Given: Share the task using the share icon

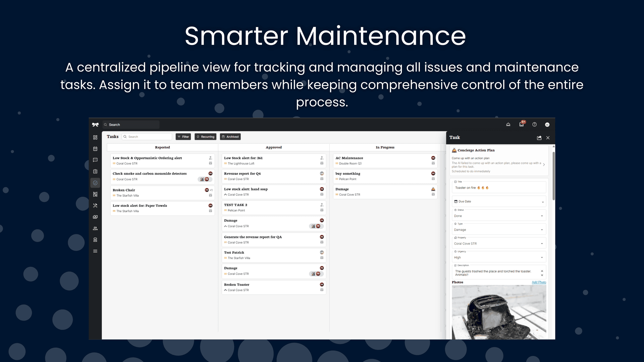Looking at the screenshot, I should [x=539, y=138].
